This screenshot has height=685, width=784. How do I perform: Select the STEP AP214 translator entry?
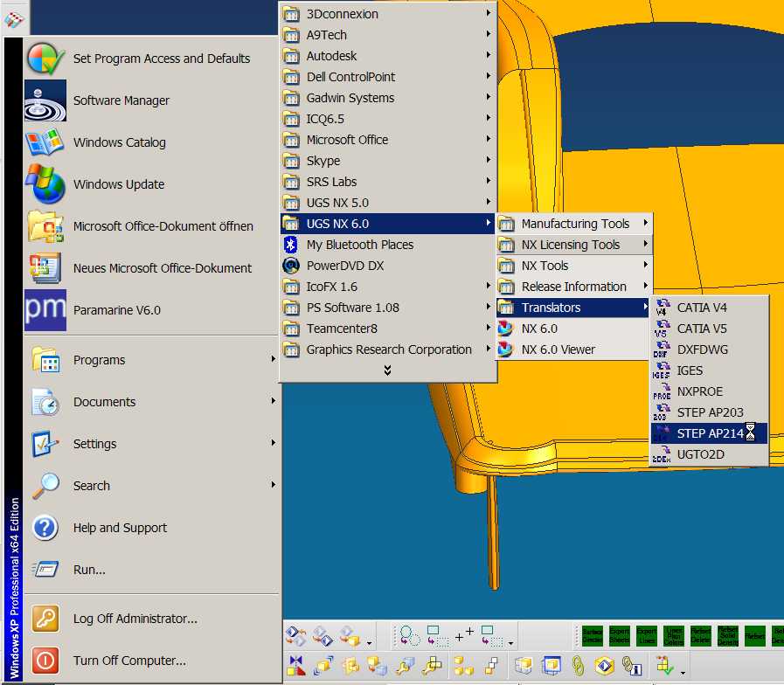(x=709, y=433)
